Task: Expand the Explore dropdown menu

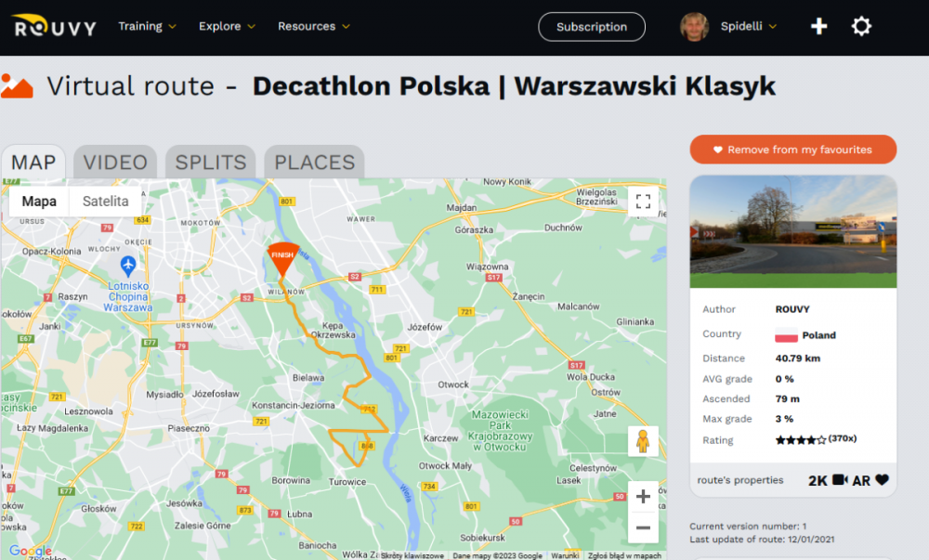Action: pos(227,26)
